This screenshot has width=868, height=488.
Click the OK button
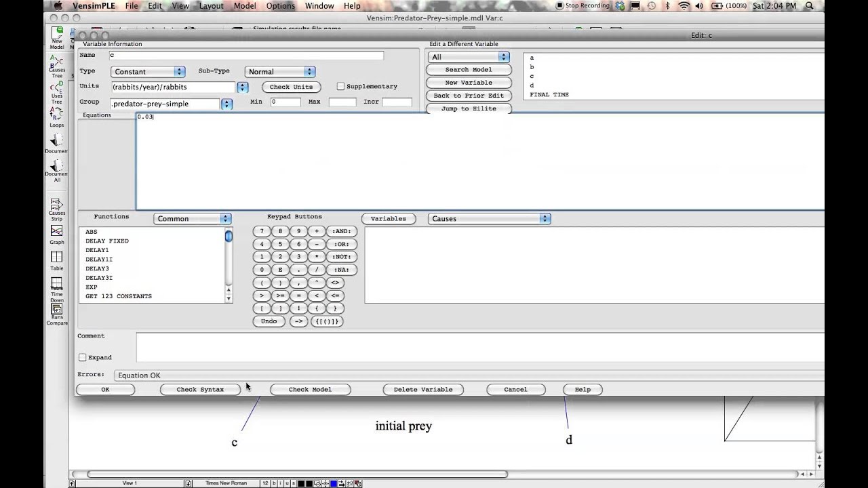(105, 390)
